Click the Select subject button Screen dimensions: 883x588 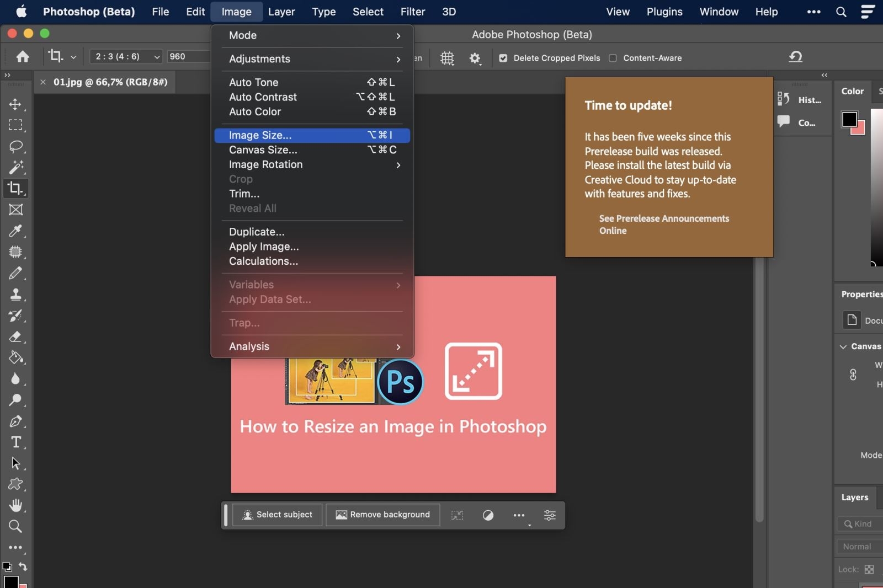pos(278,515)
